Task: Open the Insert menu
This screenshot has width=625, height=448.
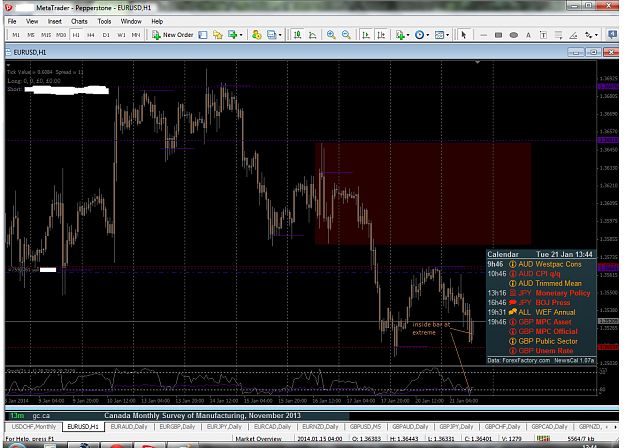Action: (x=55, y=22)
